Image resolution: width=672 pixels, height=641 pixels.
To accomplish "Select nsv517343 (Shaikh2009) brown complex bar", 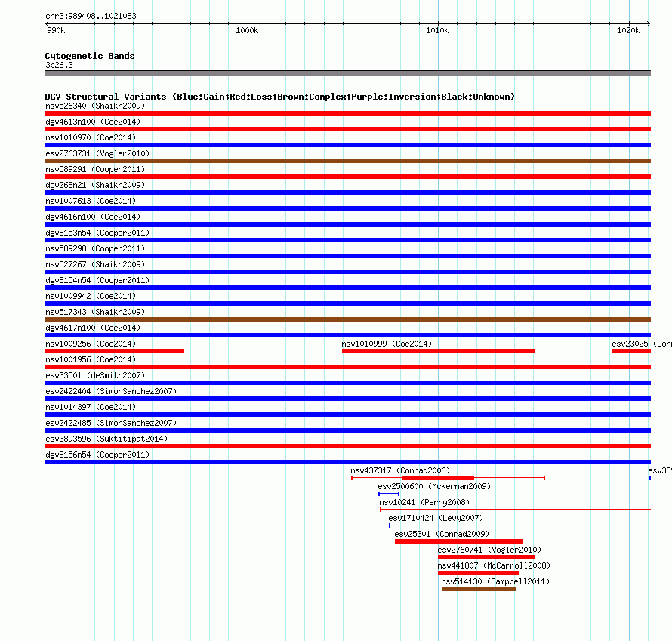I will 347,319.
